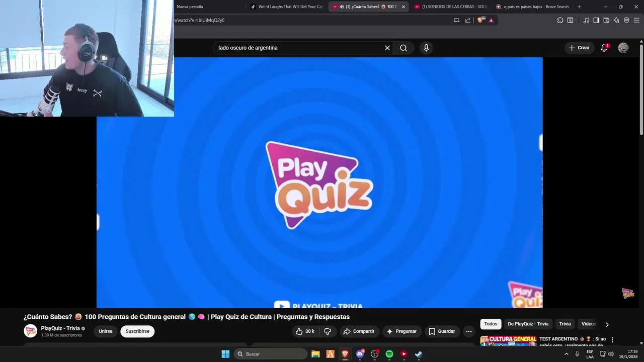644x362 pixels.
Task: Open Steam from the taskbar
Action: (419, 354)
